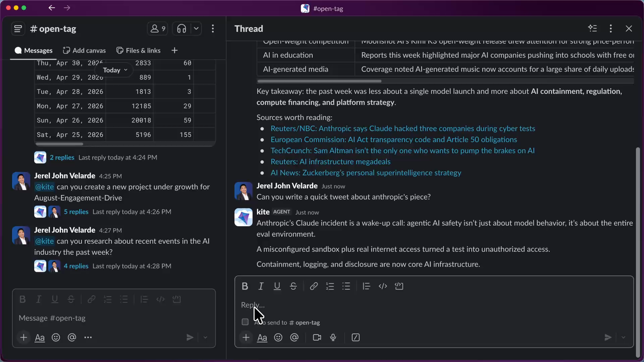The image size is (644, 362).
Task: Attach a file in the thread composer
Action: click(x=246, y=337)
